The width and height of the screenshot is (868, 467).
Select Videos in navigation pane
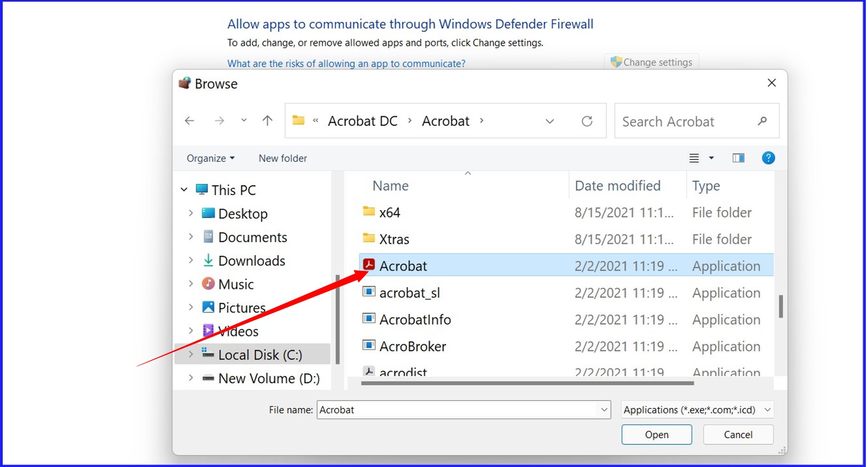tap(239, 331)
